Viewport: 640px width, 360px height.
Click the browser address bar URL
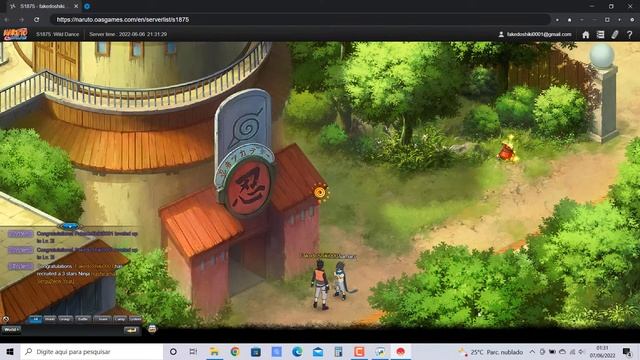tap(122, 20)
